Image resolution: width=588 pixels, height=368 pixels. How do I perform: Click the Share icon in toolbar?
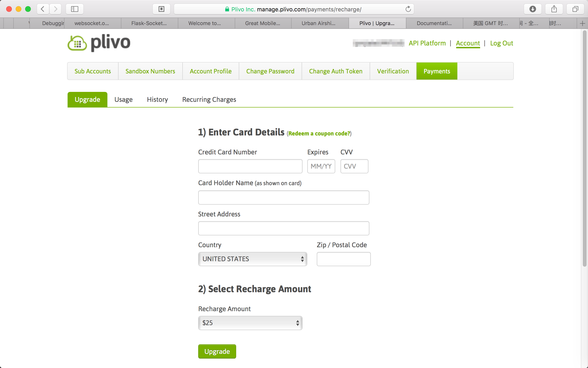(x=554, y=9)
